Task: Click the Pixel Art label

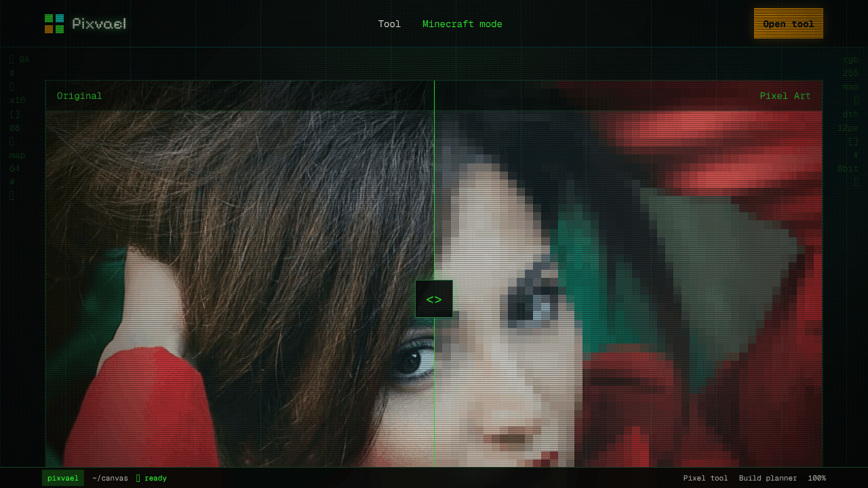Action: coord(785,96)
